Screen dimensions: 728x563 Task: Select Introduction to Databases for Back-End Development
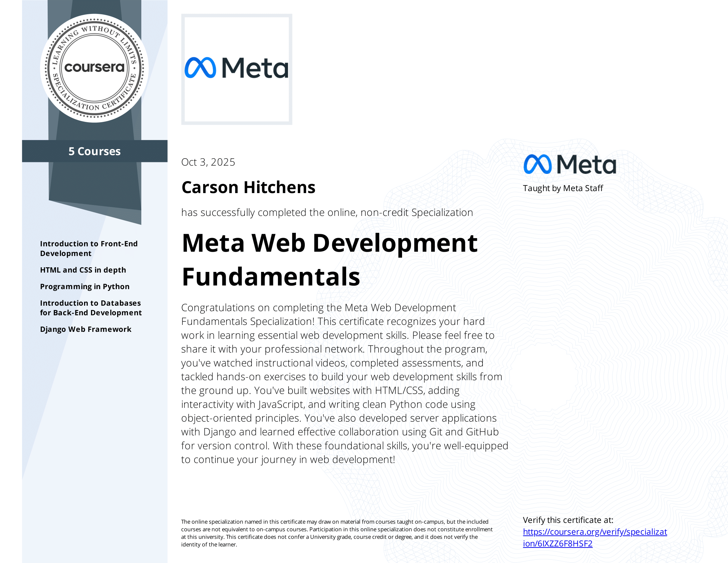click(91, 308)
